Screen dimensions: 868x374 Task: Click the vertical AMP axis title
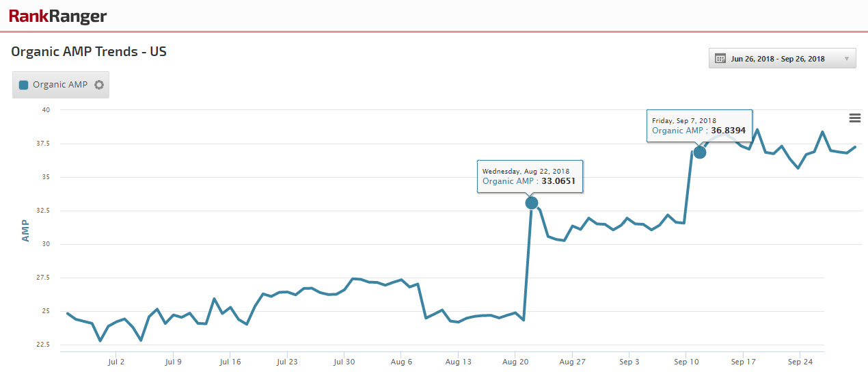tap(25, 231)
